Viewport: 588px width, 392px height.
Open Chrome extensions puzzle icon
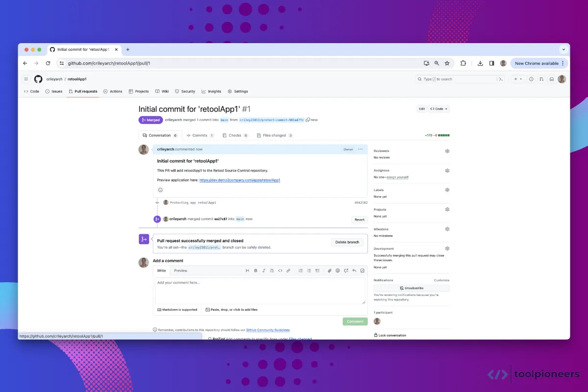(463, 63)
